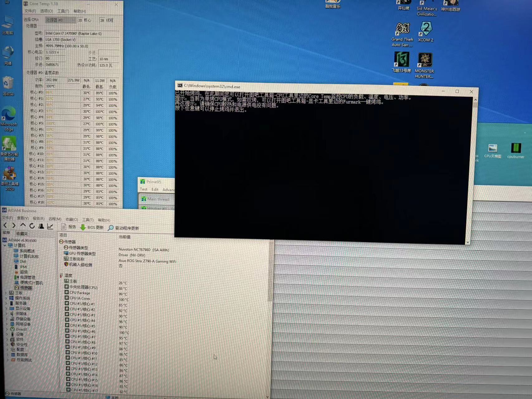Toggle CPU Package checkbox in AIDA64
This screenshot has width=532, height=399.
click(x=67, y=292)
